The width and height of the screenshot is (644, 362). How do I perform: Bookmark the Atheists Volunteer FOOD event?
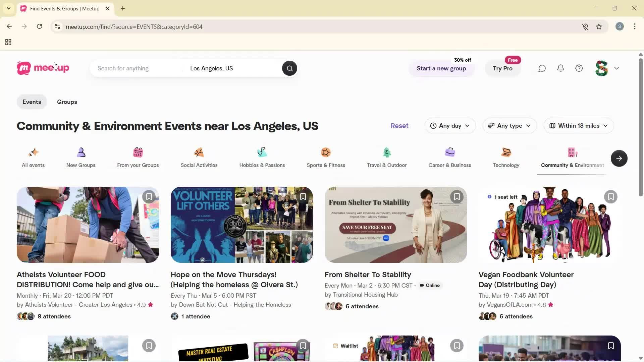click(x=149, y=196)
